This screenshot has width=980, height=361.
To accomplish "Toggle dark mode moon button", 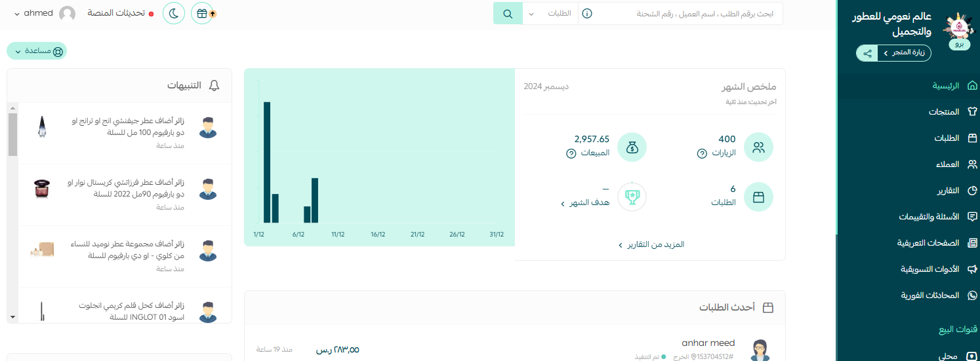I will (x=174, y=13).
